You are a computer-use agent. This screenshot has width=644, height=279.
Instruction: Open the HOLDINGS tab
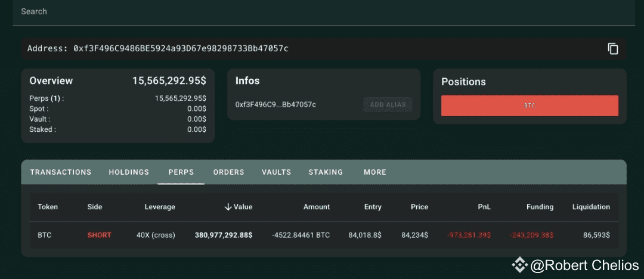pos(129,172)
